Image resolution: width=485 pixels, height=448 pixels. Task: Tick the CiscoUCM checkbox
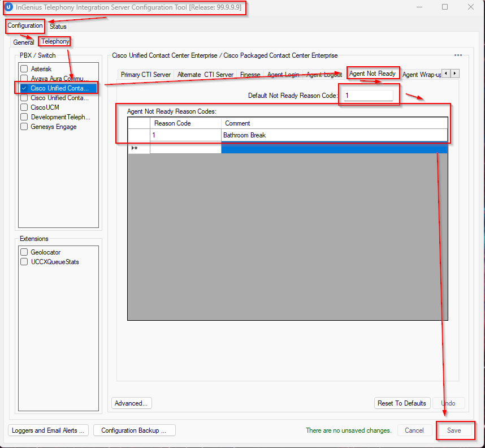[x=24, y=107]
